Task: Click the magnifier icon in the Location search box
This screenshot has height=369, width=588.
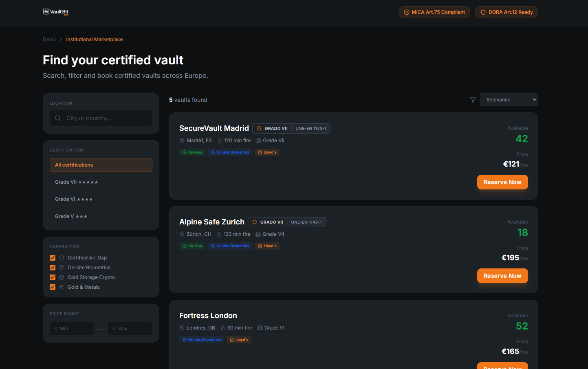Action: coord(57,118)
